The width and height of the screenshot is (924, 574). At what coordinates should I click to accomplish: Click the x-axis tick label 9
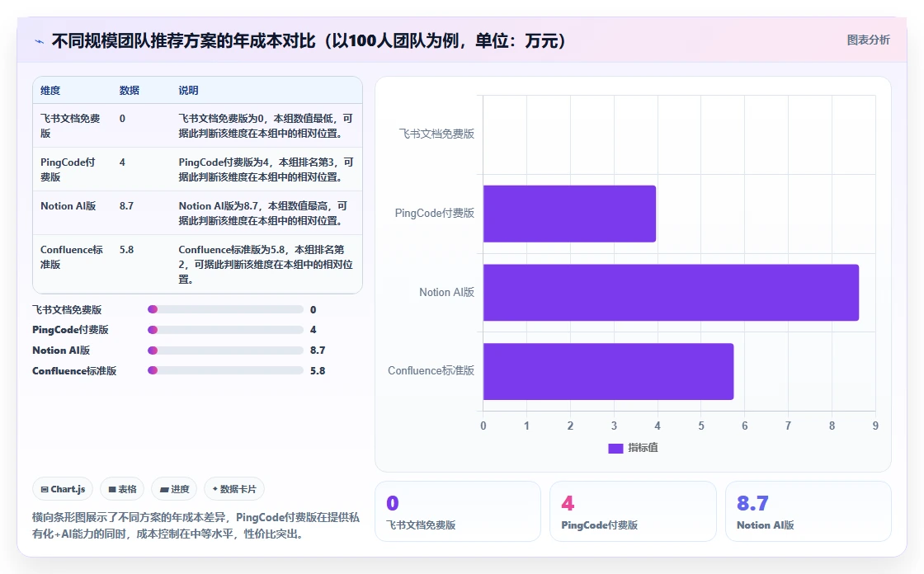(875, 426)
